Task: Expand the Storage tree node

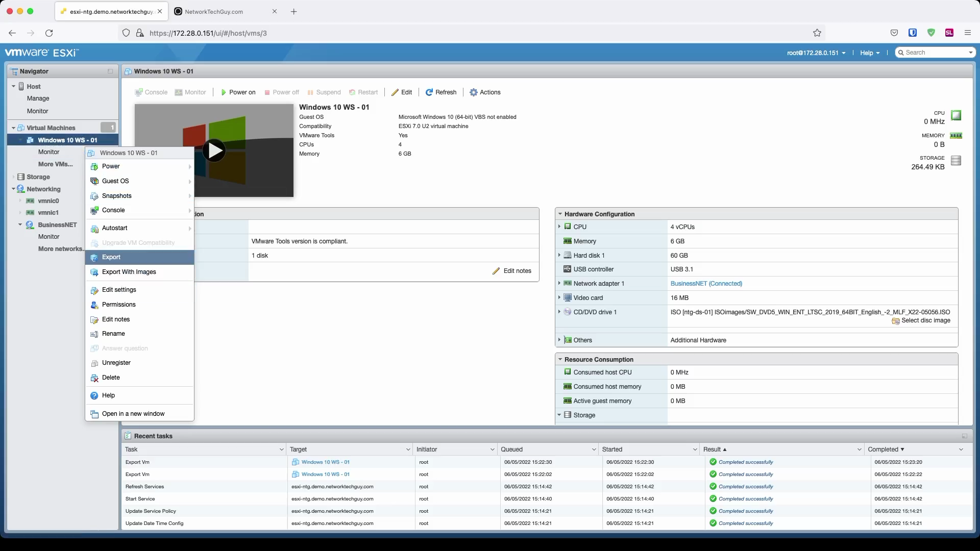Action: point(13,177)
